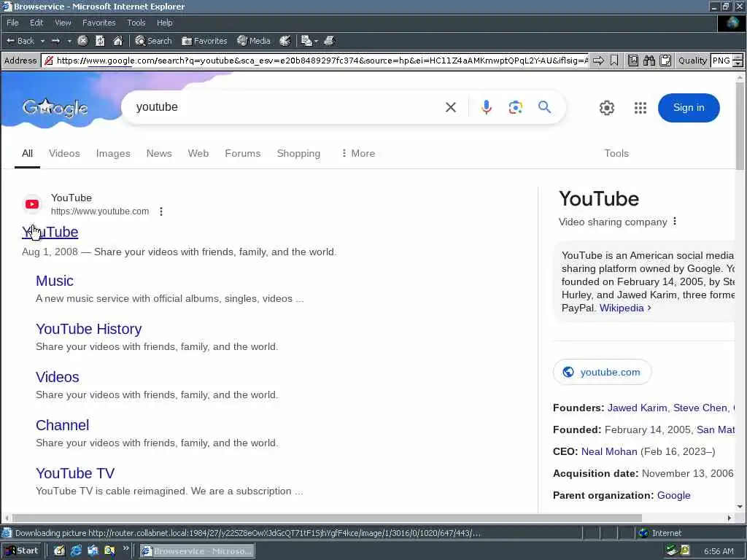Open the Edit menu
747x560 pixels.
[x=36, y=23]
